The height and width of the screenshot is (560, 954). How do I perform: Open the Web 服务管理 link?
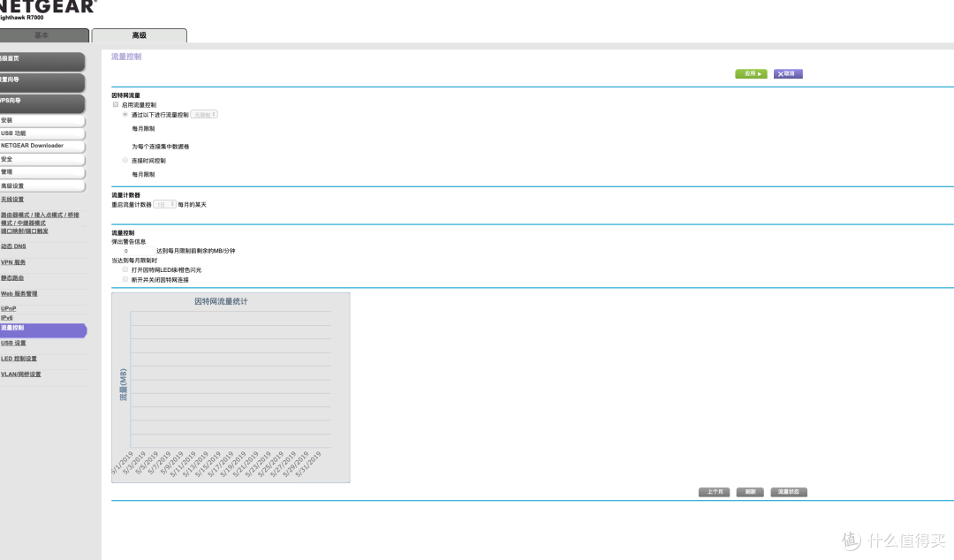[19, 294]
